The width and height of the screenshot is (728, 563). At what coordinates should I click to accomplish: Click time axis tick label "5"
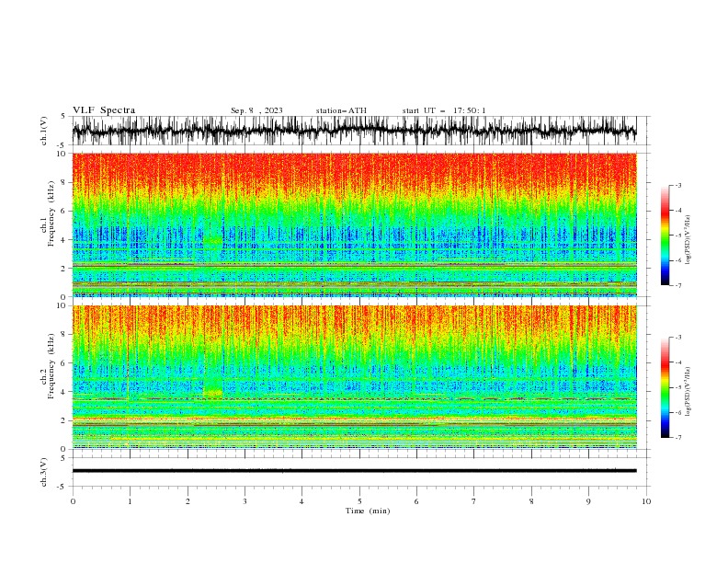[359, 501]
